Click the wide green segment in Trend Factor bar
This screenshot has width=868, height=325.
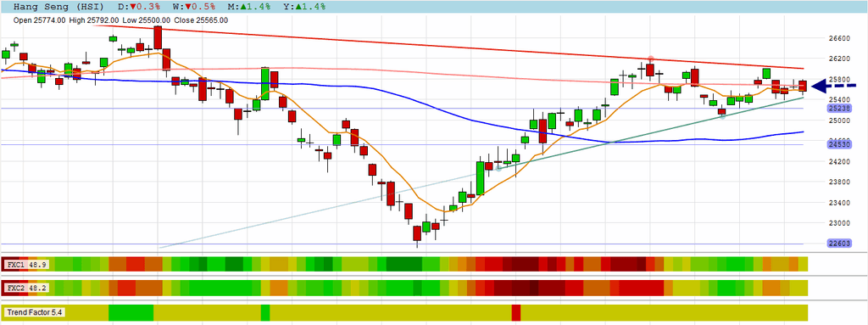tap(131, 313)
